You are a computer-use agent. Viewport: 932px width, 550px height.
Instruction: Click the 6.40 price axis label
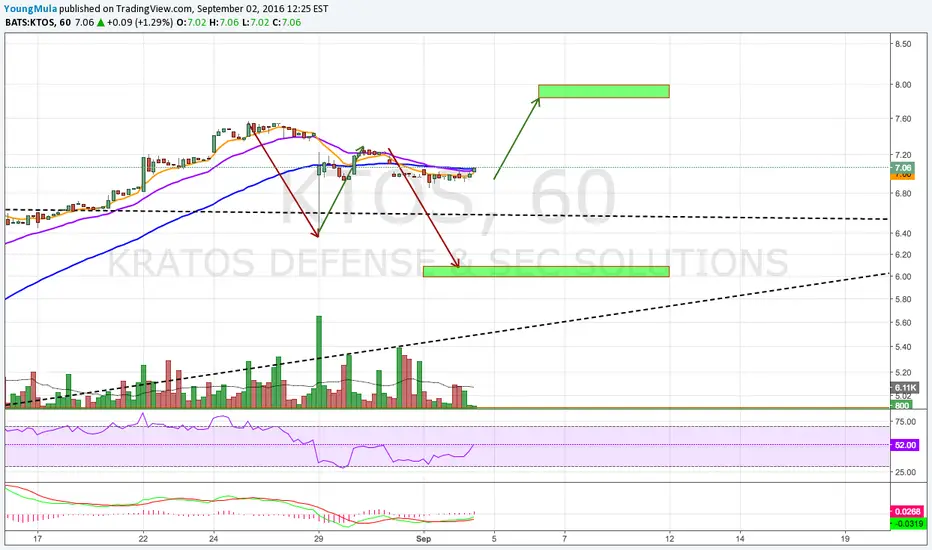click(903, 233)
